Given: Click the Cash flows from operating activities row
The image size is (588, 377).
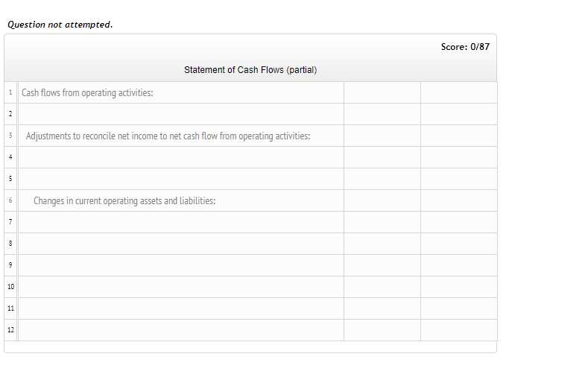Looking at the screenshot, I should click(x=181, y=92).
